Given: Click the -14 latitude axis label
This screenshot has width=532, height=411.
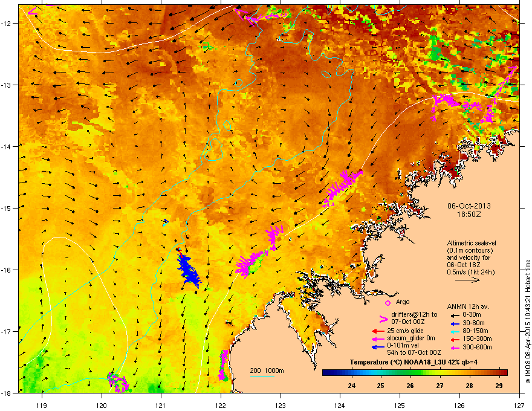Looking at the screenshot, I should tap(6, 146).
